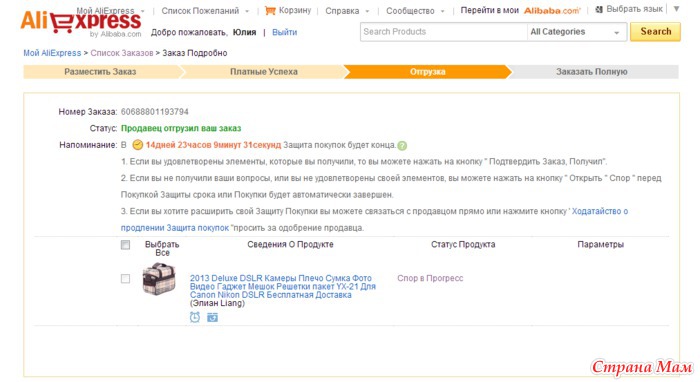
Task: Click the Search Products input field
Action: coord(444,32)
